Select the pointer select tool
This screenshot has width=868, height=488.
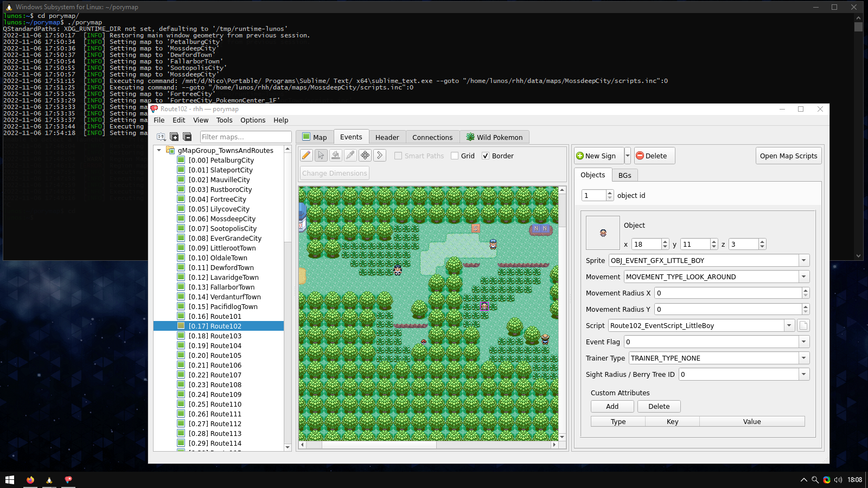pyautogui.click(x=321, y=156)
